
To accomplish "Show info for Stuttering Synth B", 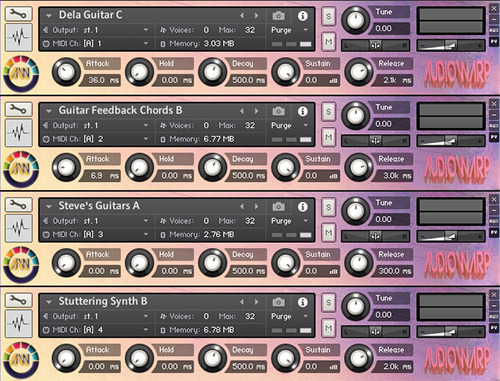I will pos(303,302).
